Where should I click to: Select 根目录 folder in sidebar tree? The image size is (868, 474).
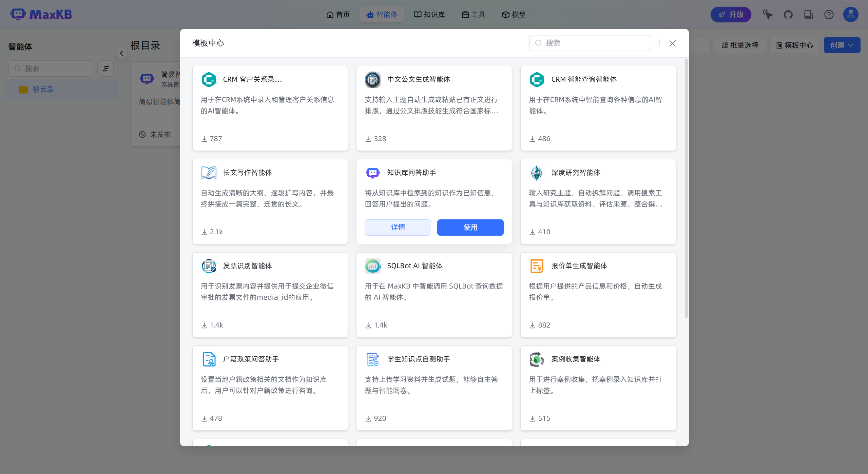[61, 90]
